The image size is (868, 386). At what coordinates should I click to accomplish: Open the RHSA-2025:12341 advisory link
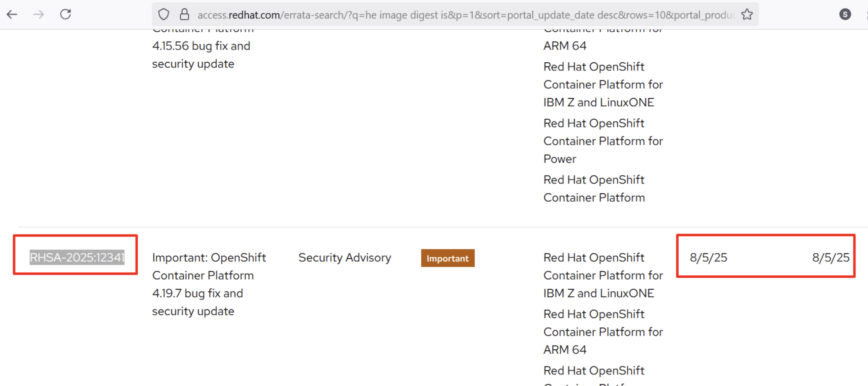click(77, 257)
